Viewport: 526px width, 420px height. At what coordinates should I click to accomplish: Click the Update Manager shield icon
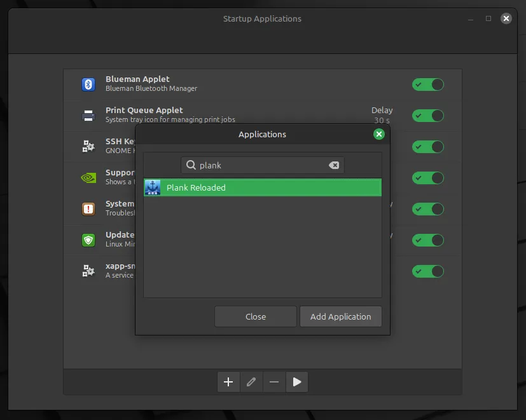coord(88,240)
